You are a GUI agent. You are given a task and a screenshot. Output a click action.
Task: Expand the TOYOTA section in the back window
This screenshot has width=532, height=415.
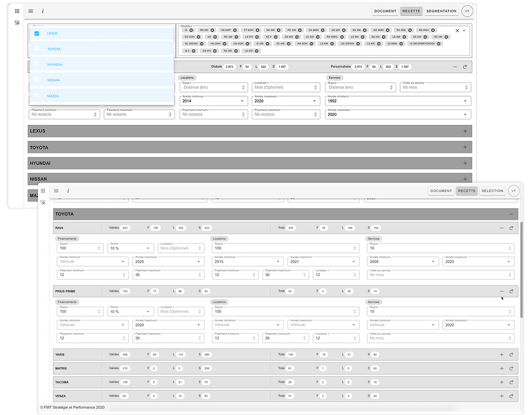coord(465,147)
